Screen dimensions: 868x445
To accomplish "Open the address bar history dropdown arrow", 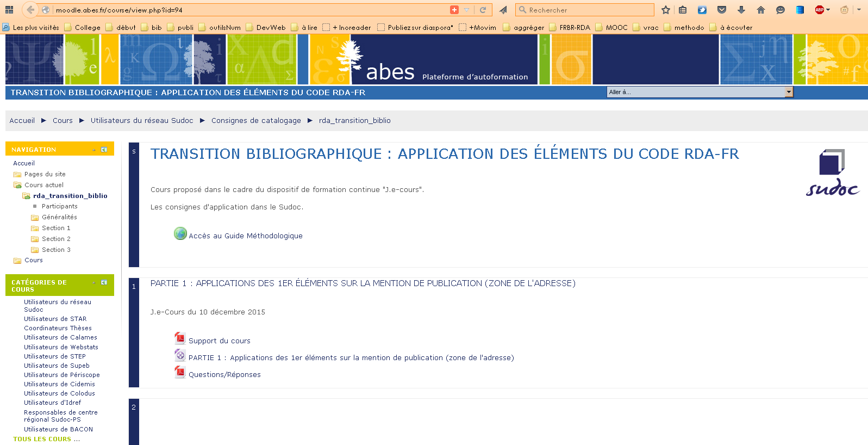I will click(x=467, y=10).
